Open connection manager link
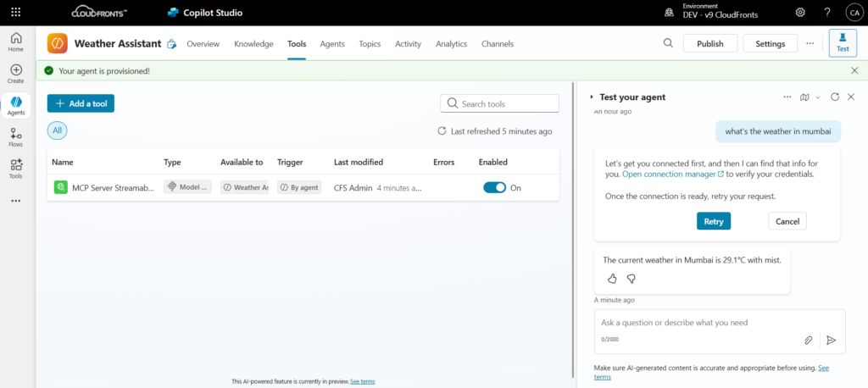 pos(673,174)
